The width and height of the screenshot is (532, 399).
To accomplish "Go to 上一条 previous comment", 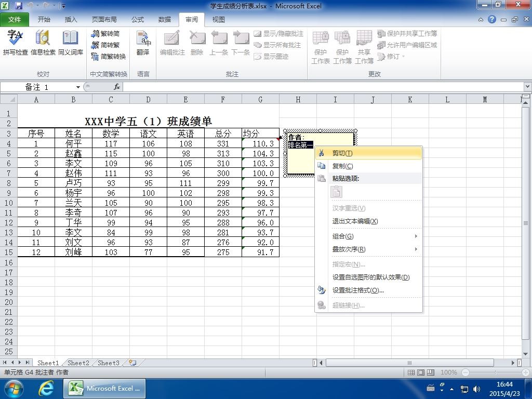I will (x=219, y=42).
